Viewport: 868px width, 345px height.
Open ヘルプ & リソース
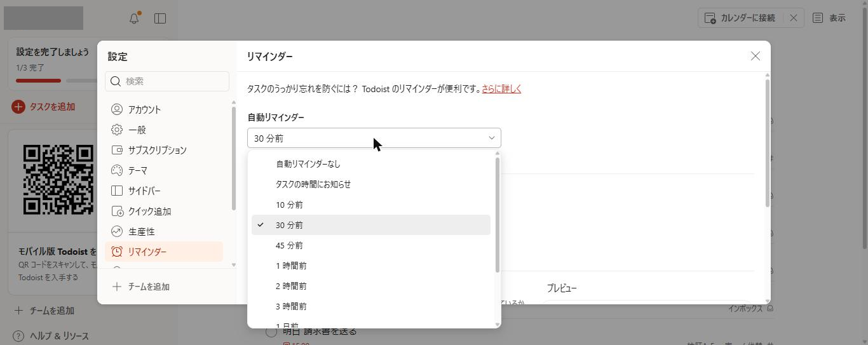[x=51, y=335]
